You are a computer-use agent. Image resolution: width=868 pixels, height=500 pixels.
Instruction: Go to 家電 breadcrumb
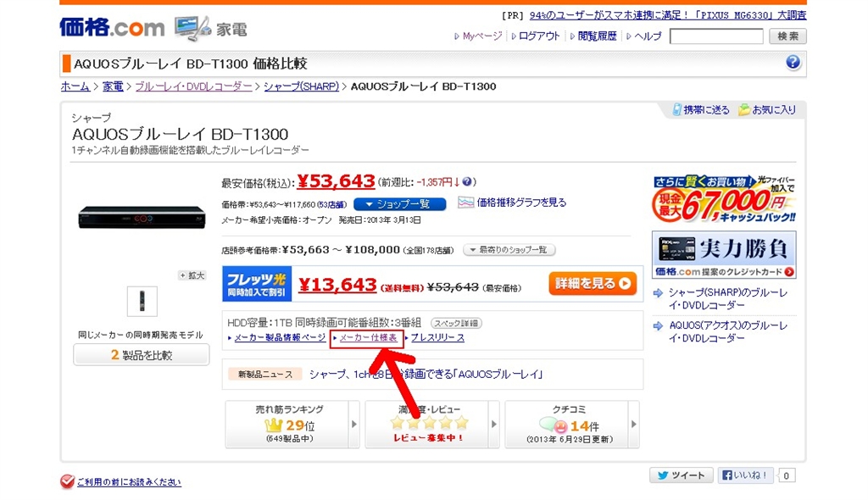[x=113, y=86]
